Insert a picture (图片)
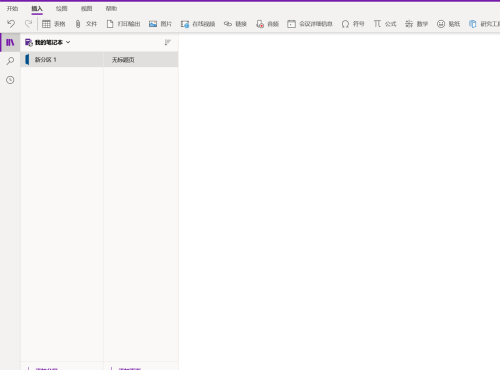500x370 pixels. coord(160,24)
